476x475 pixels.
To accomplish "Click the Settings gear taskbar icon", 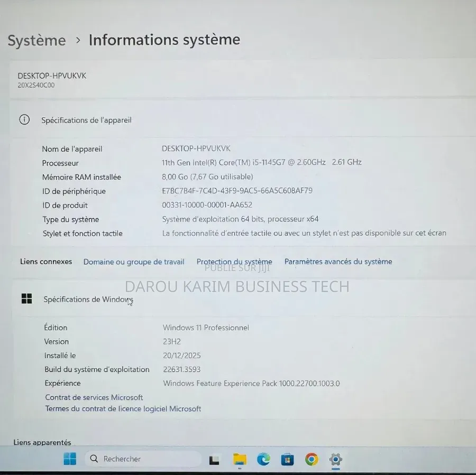I will (x=335, y=460).
